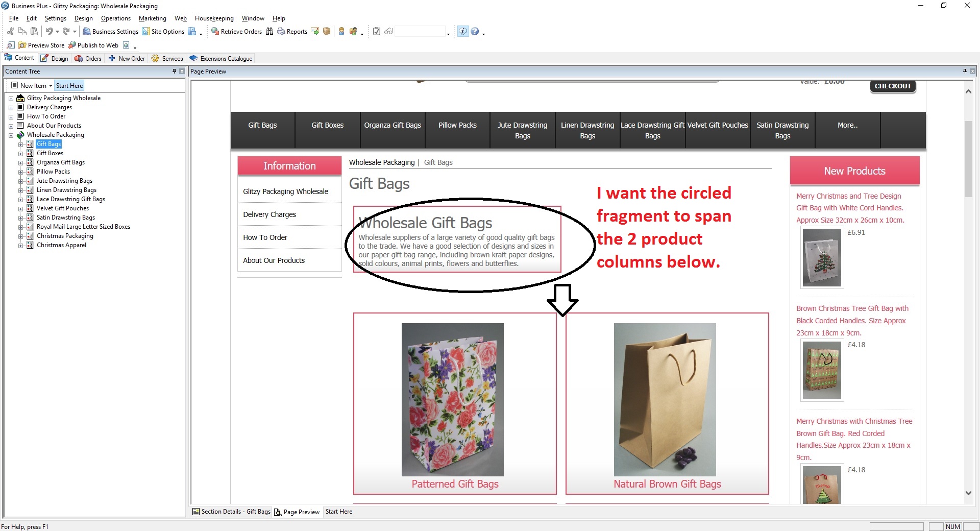980x531 pixels.
Task: Collapse the Wholesale Packaging tree node
Action: point(11,135)
